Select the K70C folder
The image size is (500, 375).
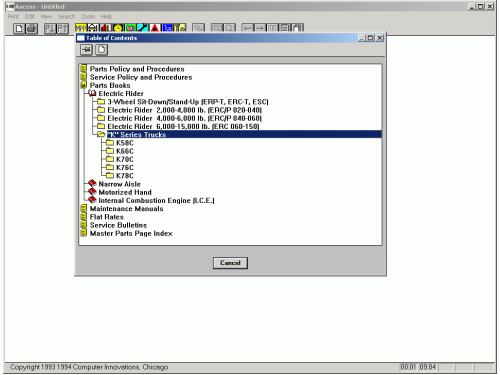coord(125,159)
